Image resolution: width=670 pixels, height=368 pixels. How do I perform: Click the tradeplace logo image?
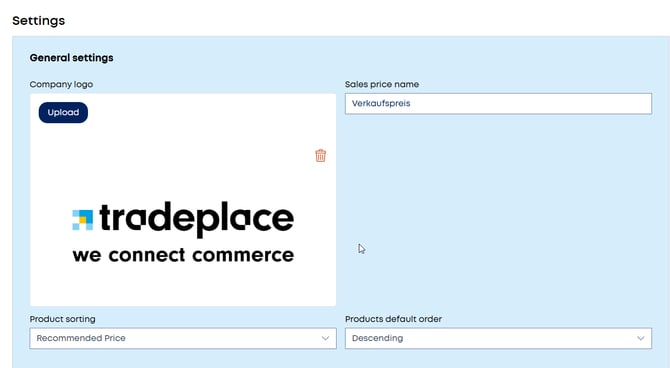(x=183, y=232)
